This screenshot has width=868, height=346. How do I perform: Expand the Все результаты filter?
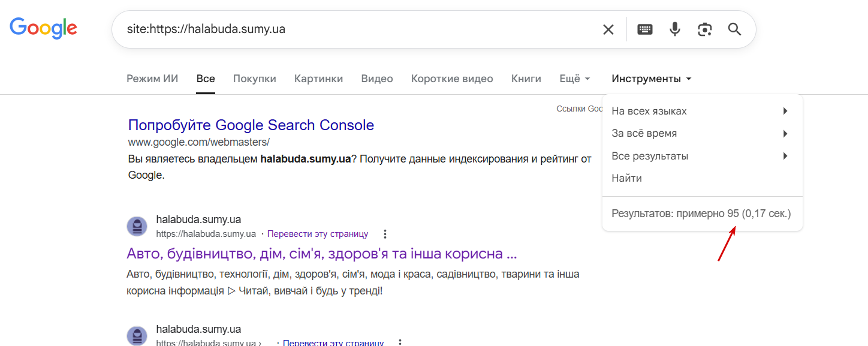pos(700,156)
